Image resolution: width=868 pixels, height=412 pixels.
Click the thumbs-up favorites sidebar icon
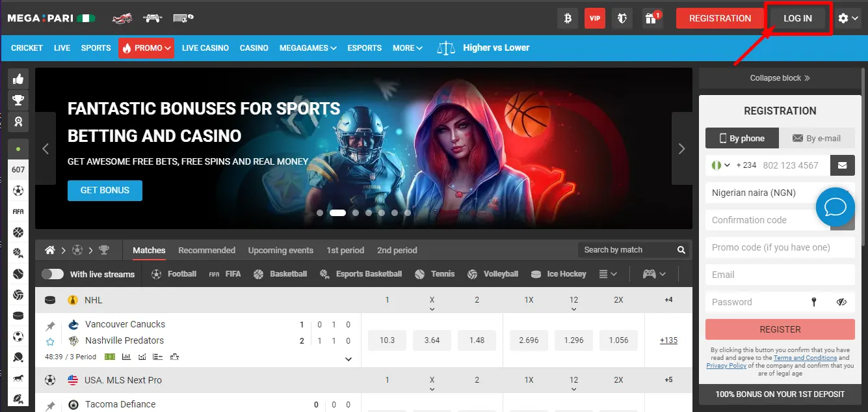point(18,79)
